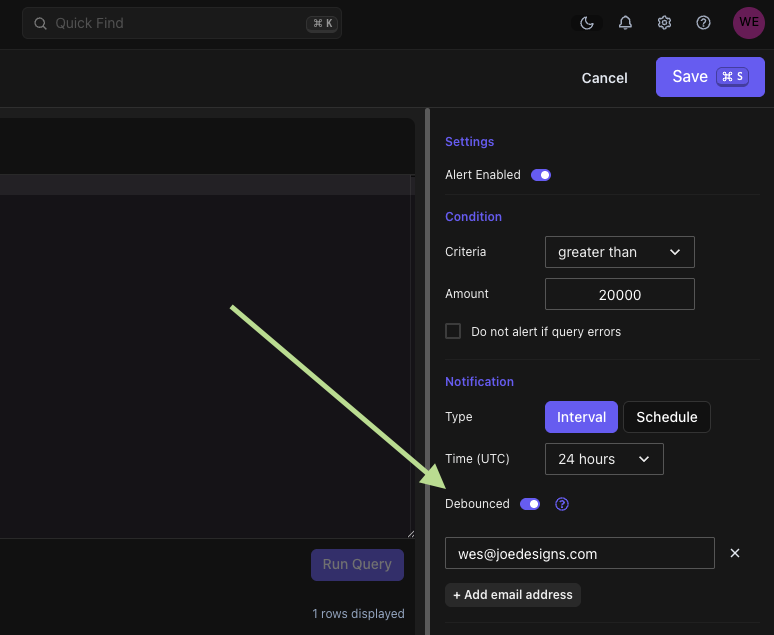Open notifications bell icon
Screen dimensions: 774x635
pyautogui.click(x=625, y=23)
